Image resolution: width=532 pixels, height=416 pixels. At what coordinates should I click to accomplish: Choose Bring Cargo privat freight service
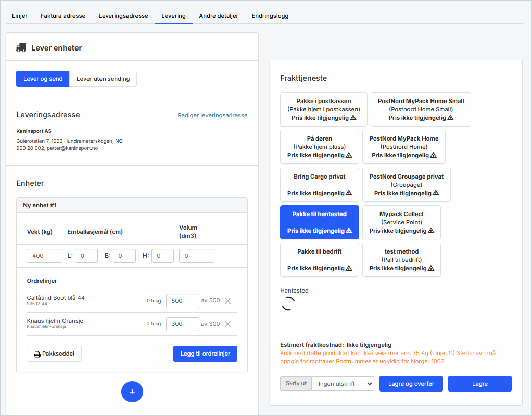coord(319,185)
